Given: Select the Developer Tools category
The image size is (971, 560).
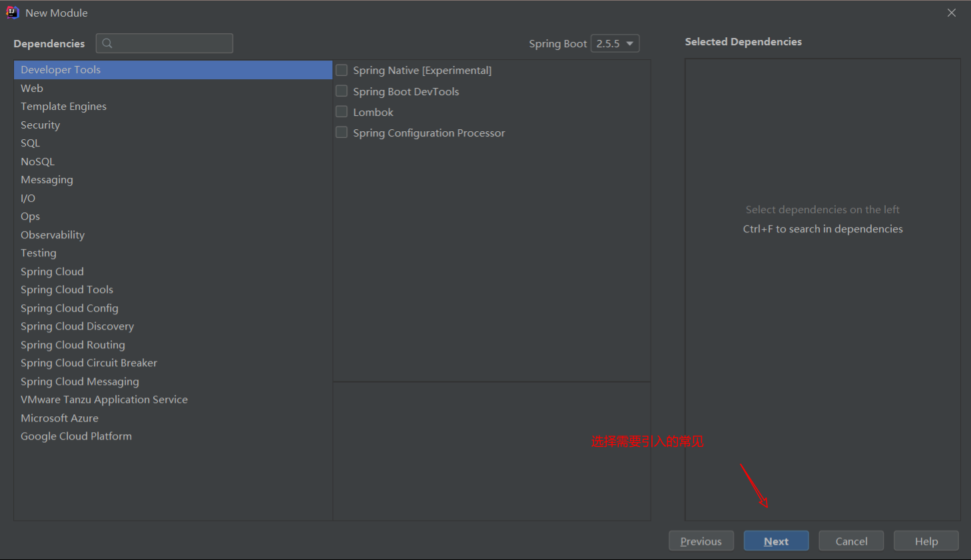Looking at the screenshot, I should [173, 70].
